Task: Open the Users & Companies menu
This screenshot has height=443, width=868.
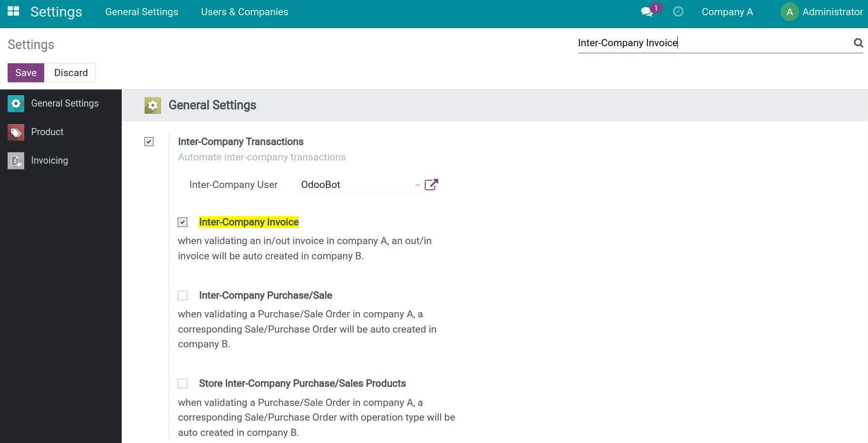Action: [244, 11]
